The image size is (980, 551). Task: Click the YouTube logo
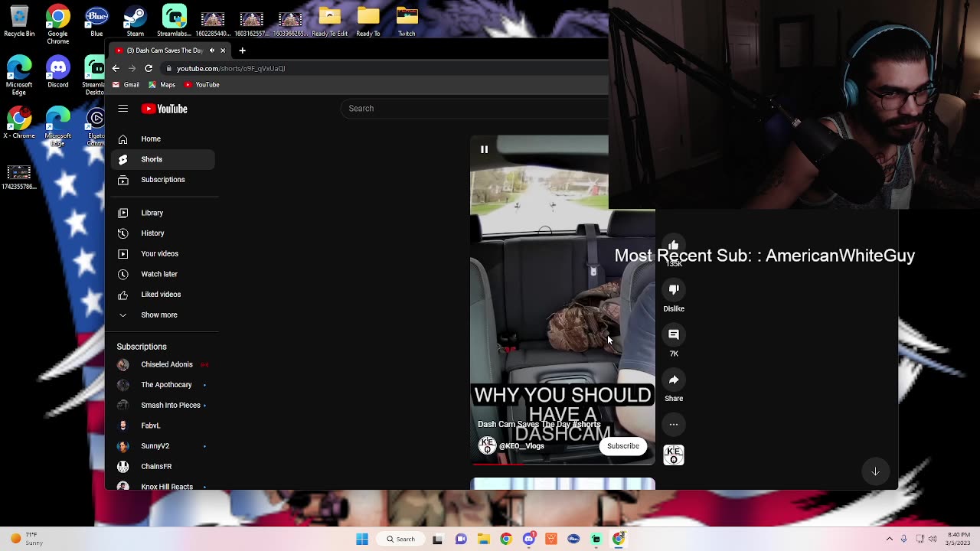pyautogui.click(x=165, y=109)
